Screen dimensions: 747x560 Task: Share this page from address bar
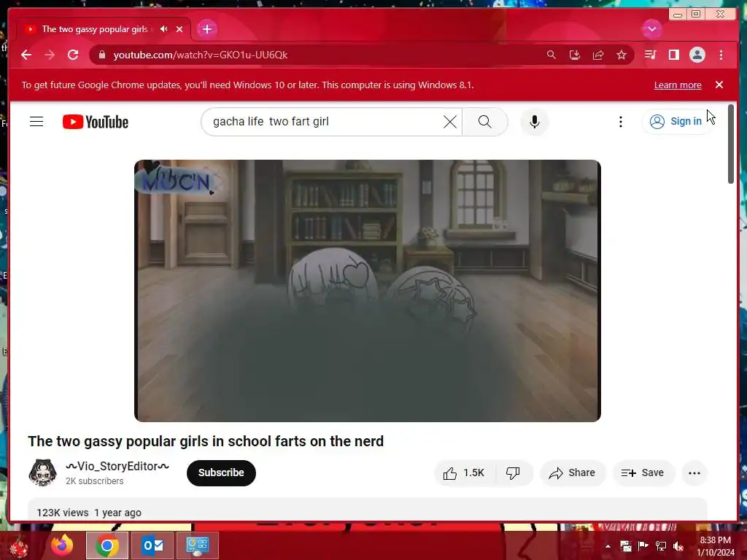coord(598,55)
